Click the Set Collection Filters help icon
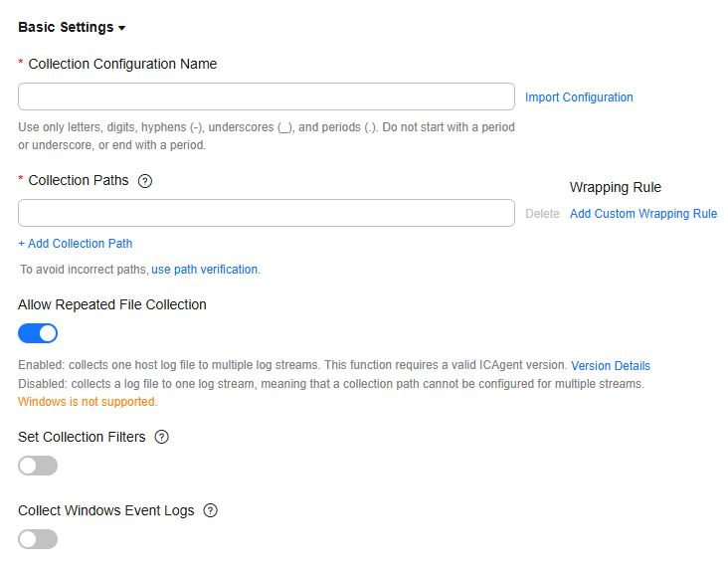 pyautogui.click(x=162, y=437)
